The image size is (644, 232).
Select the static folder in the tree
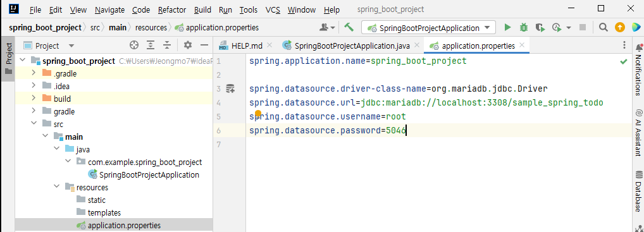[x=91, y=200]
